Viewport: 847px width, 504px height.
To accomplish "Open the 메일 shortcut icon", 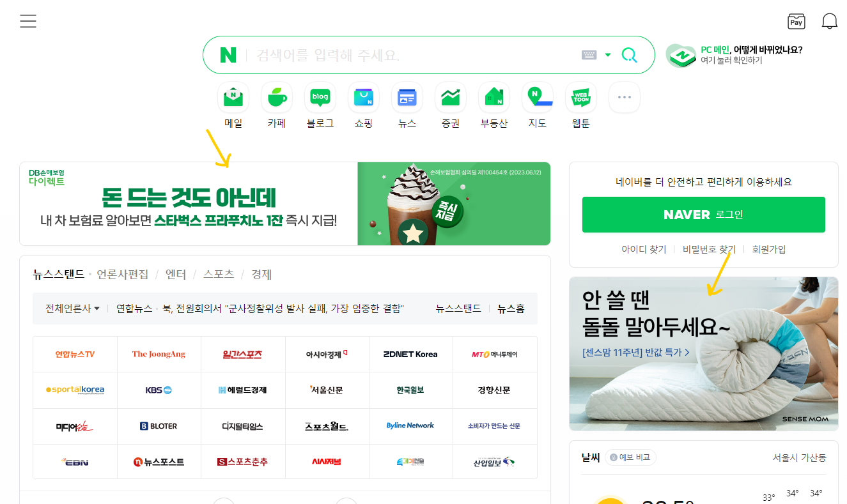I will [233, 97].
